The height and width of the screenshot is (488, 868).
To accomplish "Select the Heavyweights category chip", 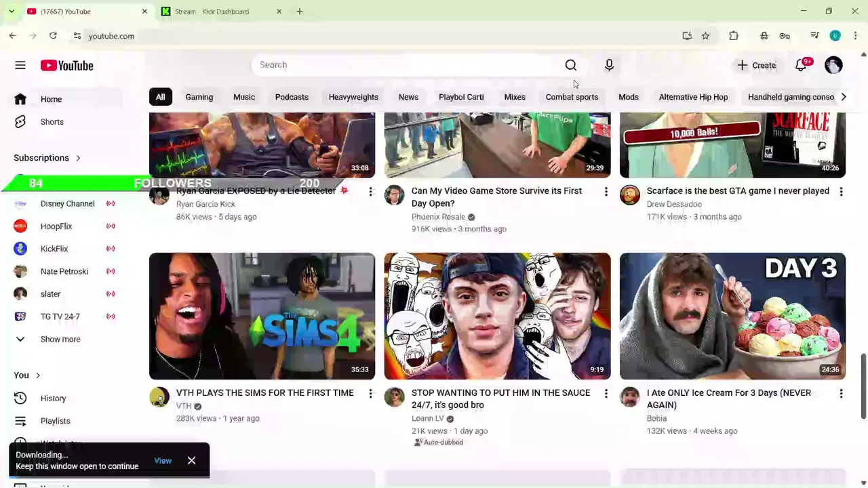I will click(x=353, y=97).
